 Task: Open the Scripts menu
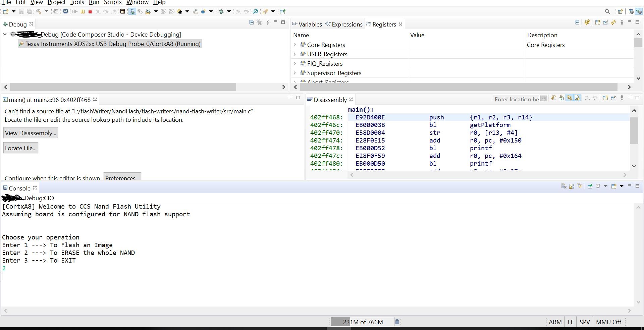pos(112,3)
